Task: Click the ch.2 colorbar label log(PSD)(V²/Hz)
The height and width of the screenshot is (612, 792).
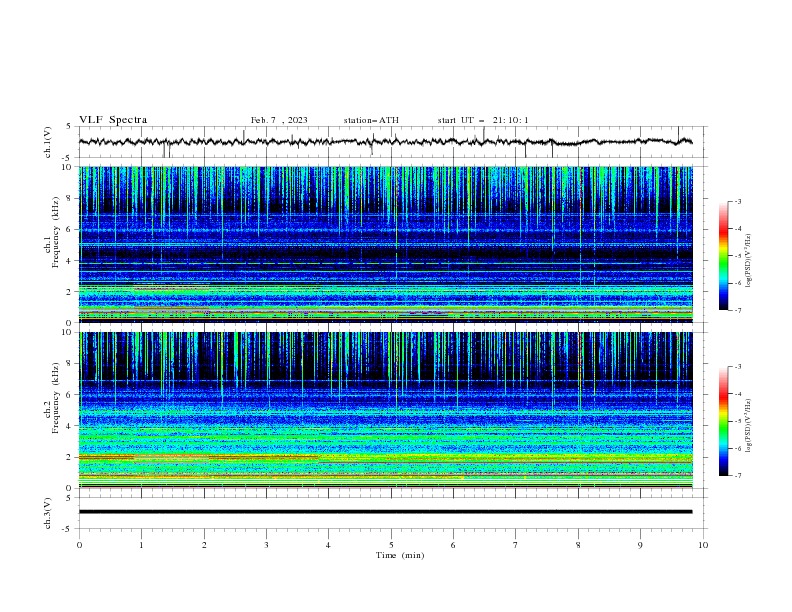Action: [x=749, y=426]
